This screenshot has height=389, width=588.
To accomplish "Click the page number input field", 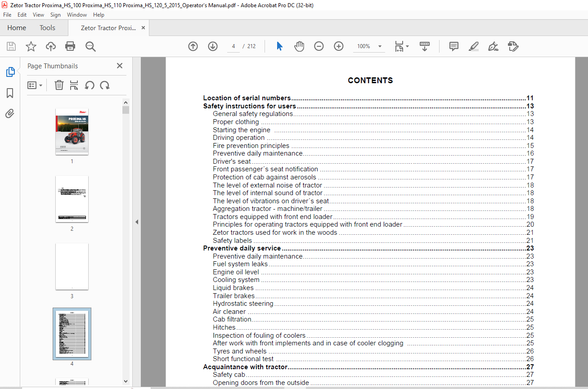I will coord(233,46).
